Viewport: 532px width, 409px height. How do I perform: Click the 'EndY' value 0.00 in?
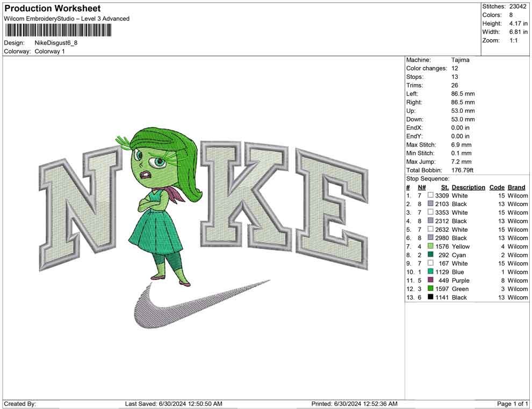[461, 136]
